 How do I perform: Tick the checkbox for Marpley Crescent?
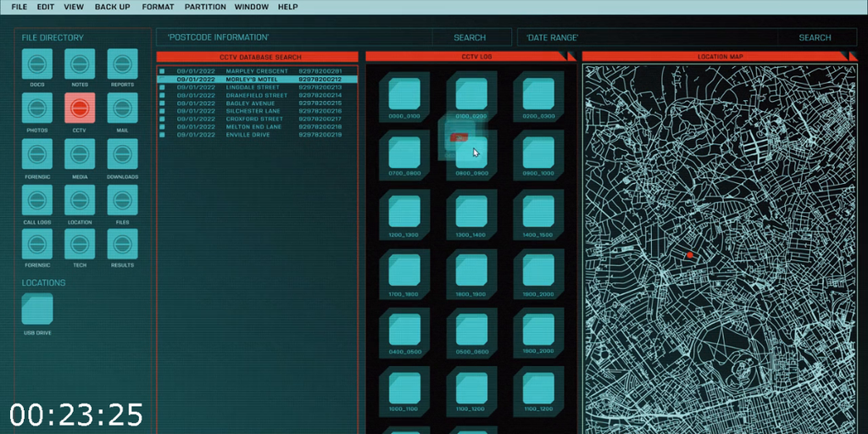162,71
